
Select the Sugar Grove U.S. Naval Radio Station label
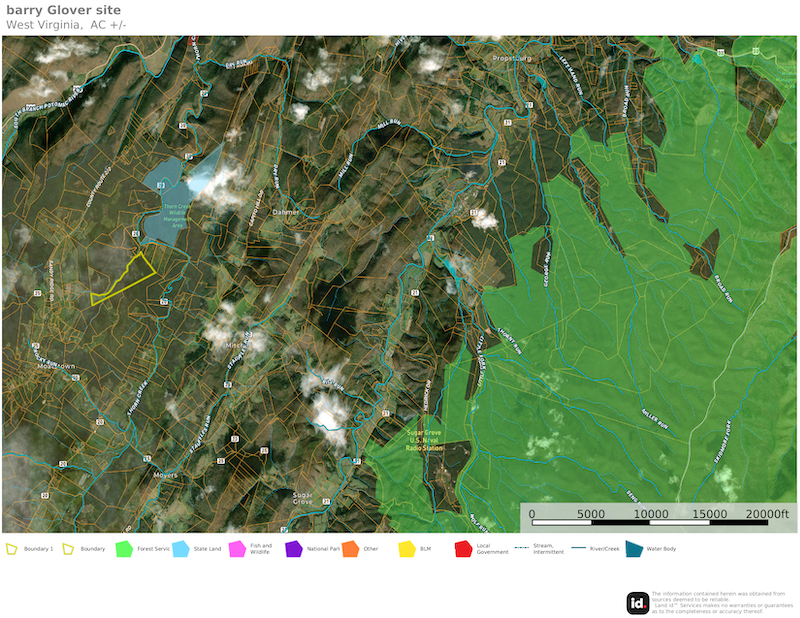[x=424, y=441]
